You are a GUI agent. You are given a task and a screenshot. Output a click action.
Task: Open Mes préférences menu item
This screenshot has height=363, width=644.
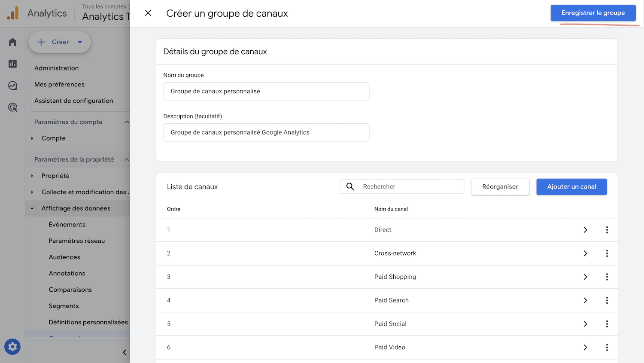click(x=59, y=84)
